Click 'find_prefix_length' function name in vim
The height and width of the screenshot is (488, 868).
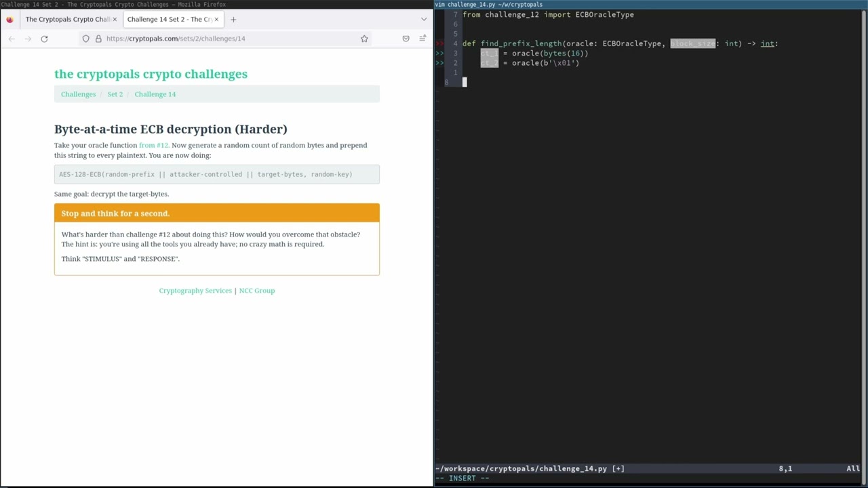click(x=521, y=43)
